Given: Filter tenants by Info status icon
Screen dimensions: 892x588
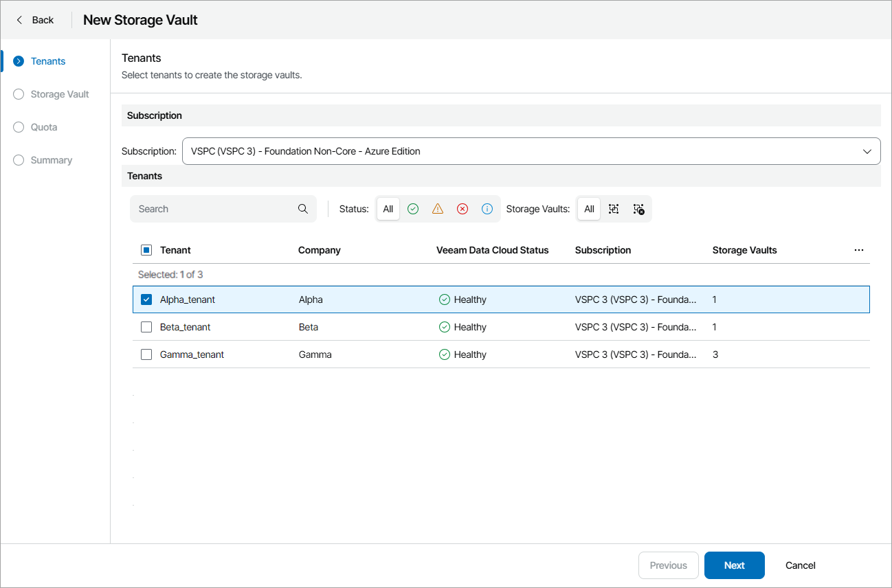Looking at the screenshot, I should point(487,209).
